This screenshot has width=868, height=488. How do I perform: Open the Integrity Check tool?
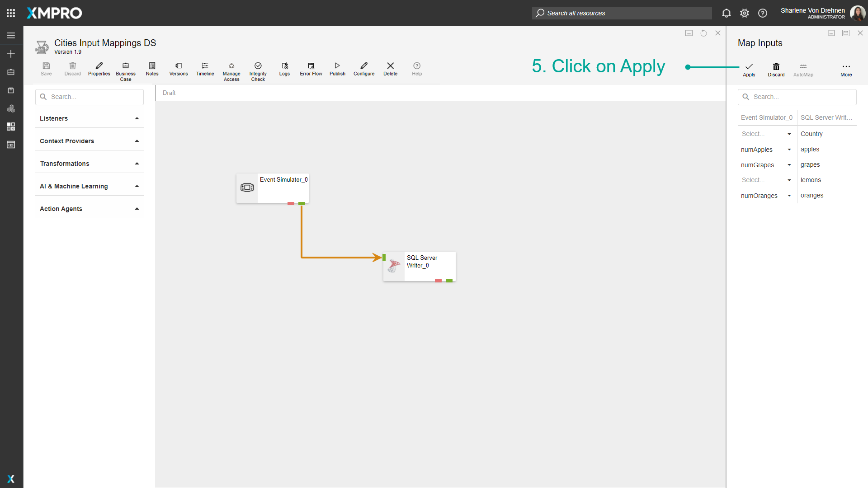click(258, 70)
